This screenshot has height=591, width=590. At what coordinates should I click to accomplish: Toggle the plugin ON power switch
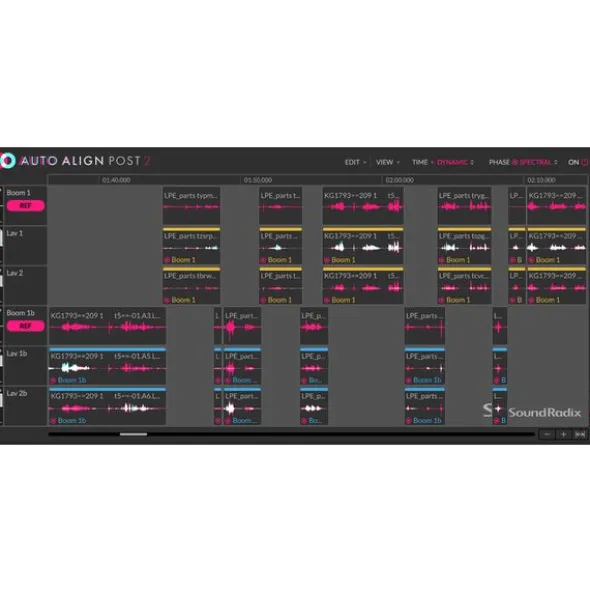tap(584, 162)
